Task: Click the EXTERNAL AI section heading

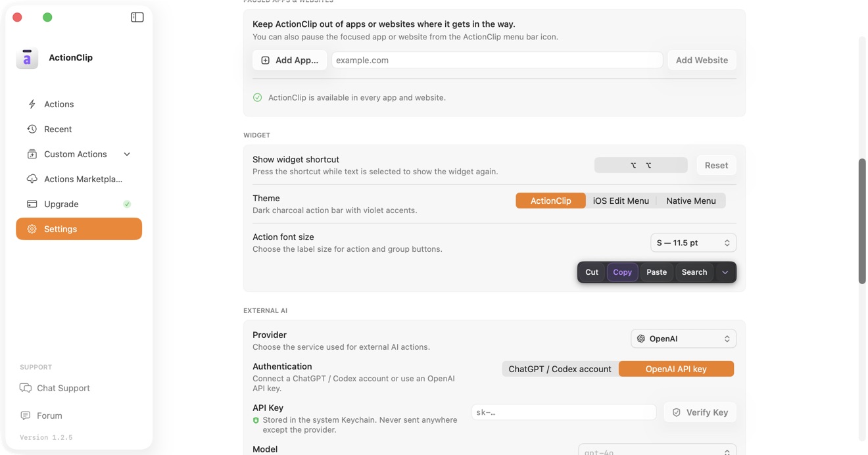Action: pos(265,311)
